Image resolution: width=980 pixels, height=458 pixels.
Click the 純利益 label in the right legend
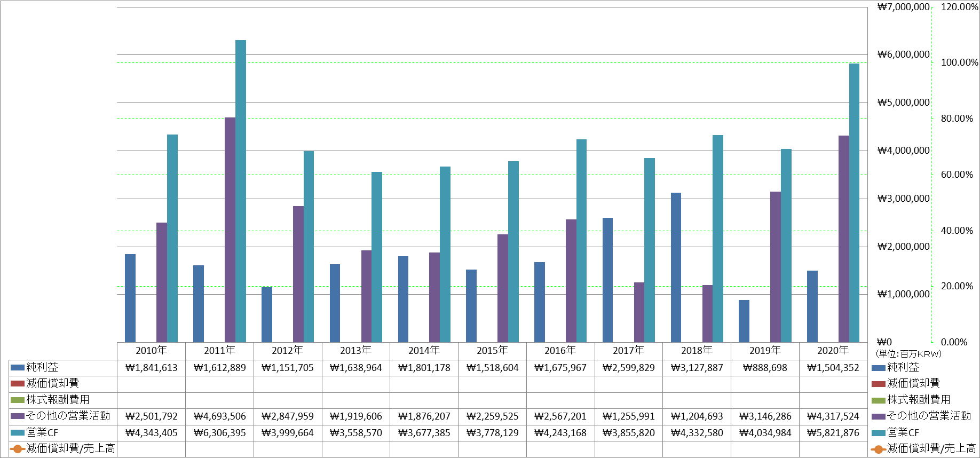[x=903, y=367]
